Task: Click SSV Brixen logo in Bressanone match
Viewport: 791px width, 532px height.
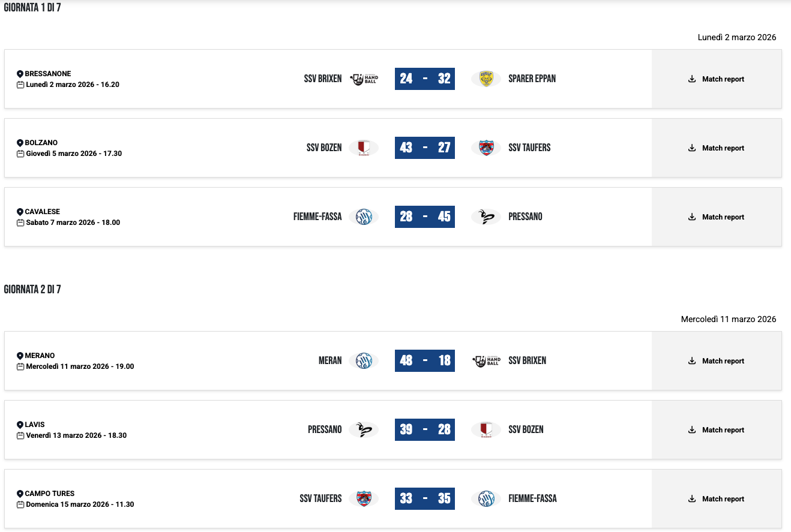Action: (364, 79)
